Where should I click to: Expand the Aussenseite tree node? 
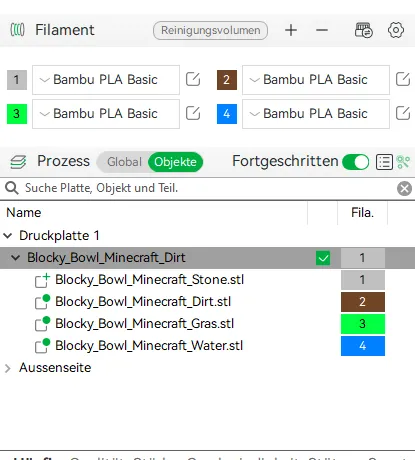click(x=8, y=368)
